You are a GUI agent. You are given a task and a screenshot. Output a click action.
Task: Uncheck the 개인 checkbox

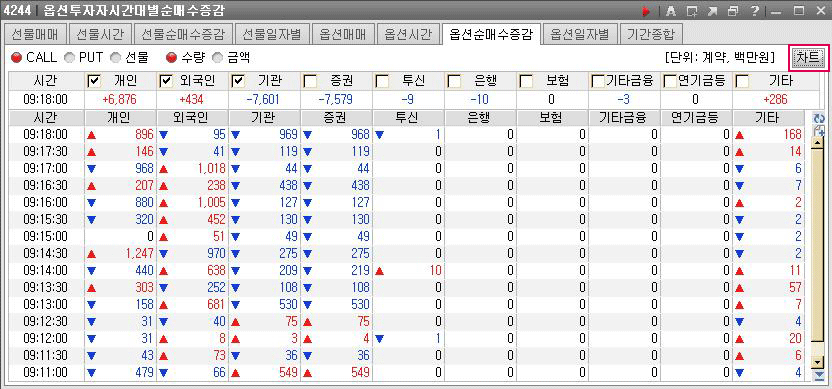click(x=94, y=81)
